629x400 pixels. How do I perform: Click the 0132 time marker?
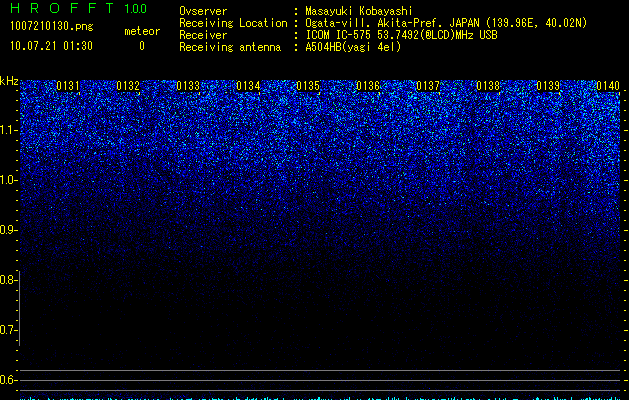pos(128,86)
